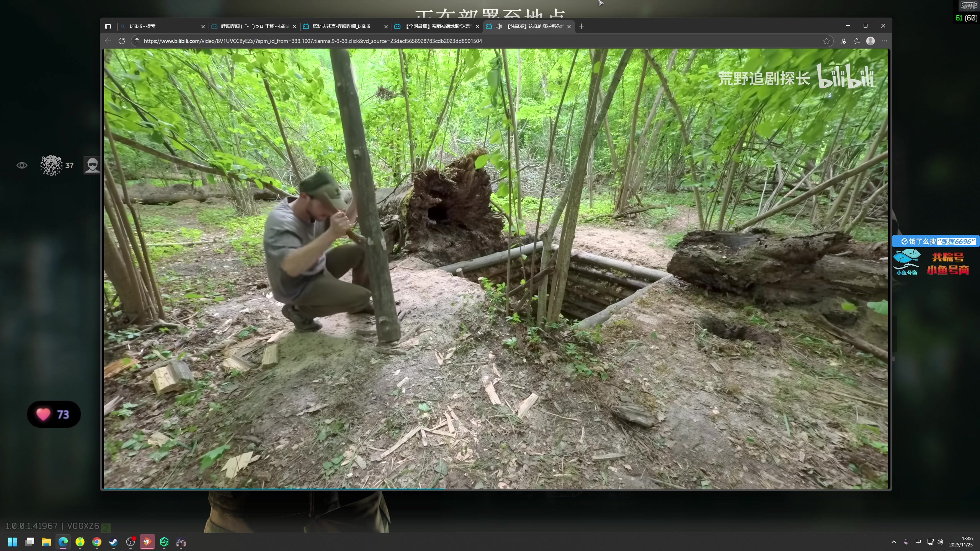
Task: Expand the hidden system tray icons chevron
Action: click(893, 542)
